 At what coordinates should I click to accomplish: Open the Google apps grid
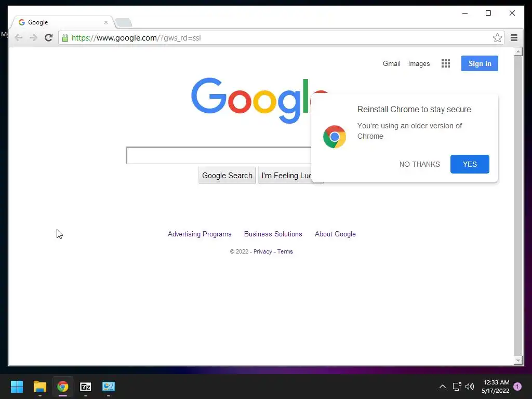[x=445, y=63]
